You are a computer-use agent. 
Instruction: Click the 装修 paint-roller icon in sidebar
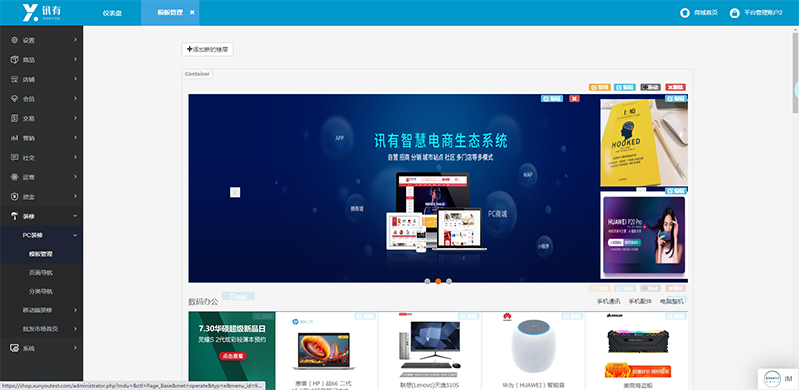[x=14, y=216]
